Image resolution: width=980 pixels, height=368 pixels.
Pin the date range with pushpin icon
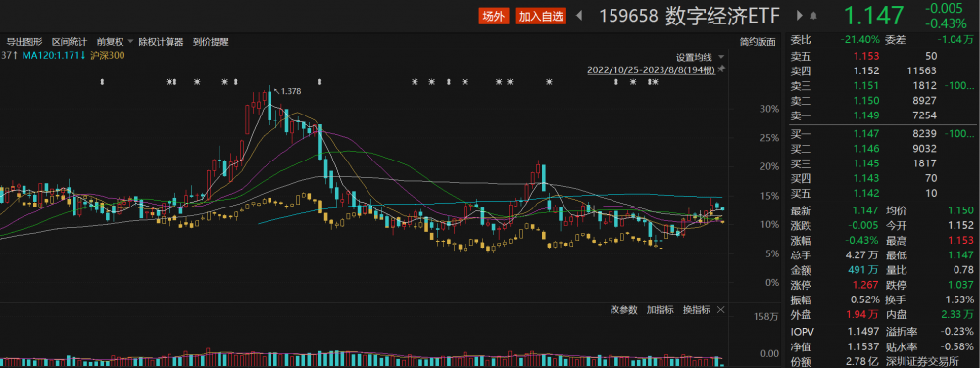(x=722, y=69)
